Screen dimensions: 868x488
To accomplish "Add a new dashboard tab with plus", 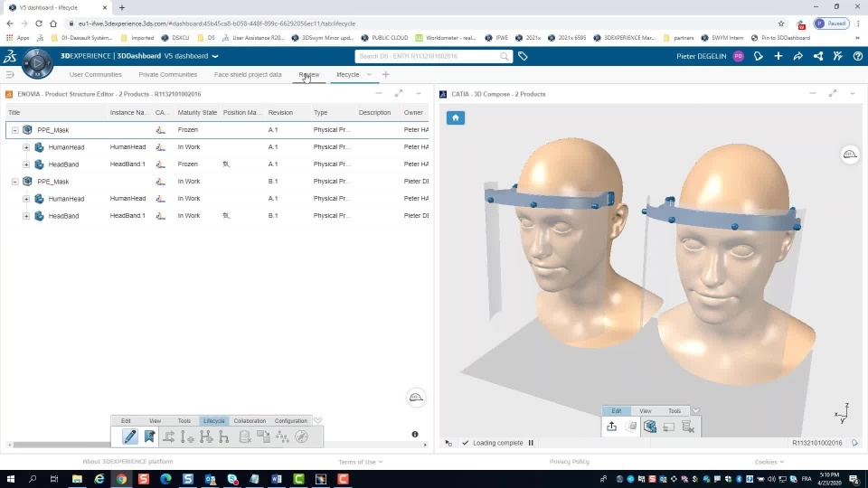I will pyautogui.click(x=386, y=74).
